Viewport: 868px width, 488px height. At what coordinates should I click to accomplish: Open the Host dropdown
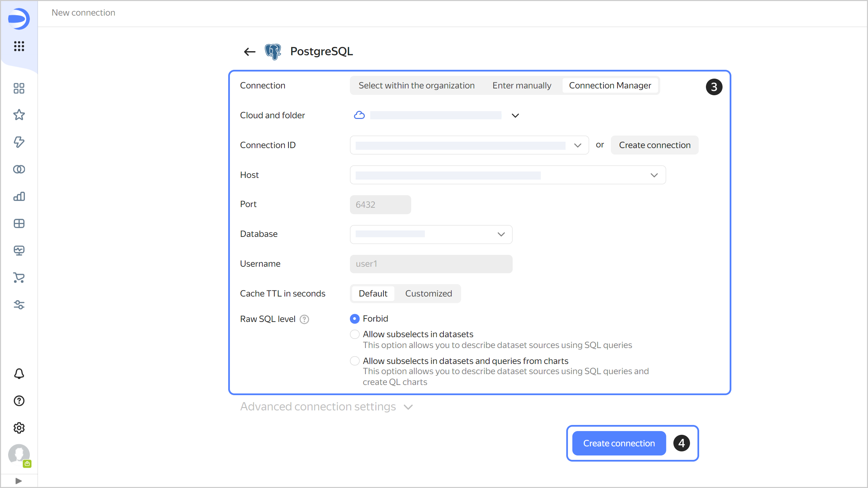[x=654, y=175]
